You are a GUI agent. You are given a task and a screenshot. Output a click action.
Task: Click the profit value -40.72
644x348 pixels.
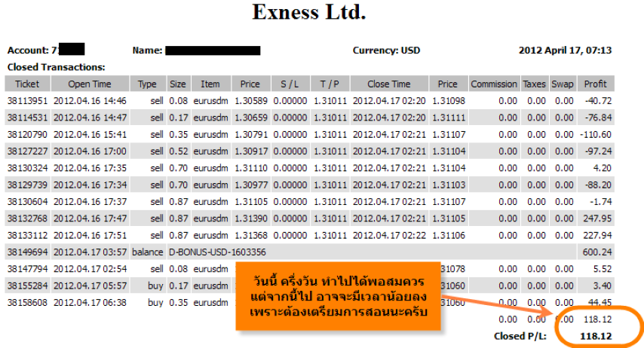pos(599,101)
